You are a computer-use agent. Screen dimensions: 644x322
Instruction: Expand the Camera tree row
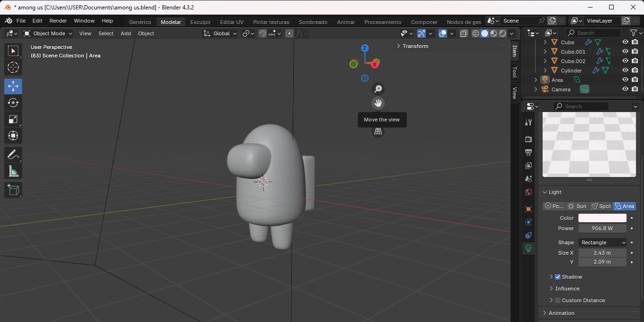tap(536, 89)
